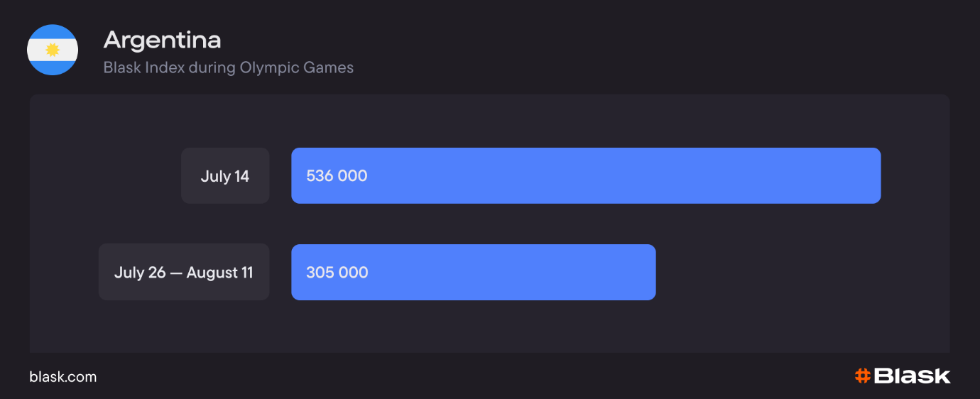Screen dimensions: 980x399
Task: Select the Argentina heading
Action: point(162,40)
